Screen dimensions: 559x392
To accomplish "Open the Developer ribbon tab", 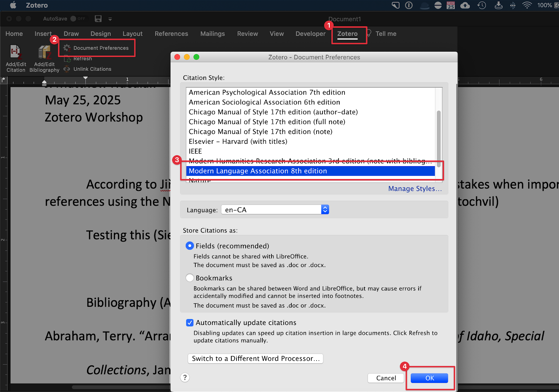I will tap(310, 34).
